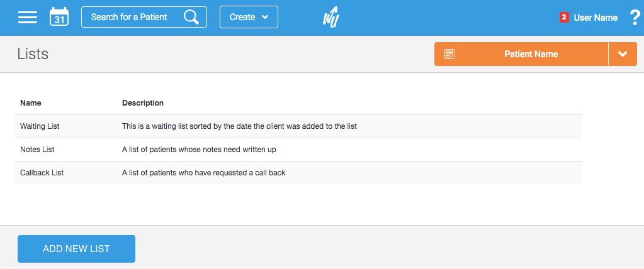
Task: Click the notes icon on the orange Patient Name bar
Action: (449, 54)
